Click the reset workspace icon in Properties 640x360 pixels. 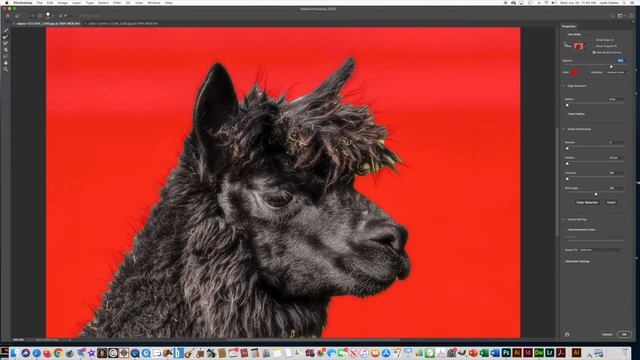pos(567,334)
